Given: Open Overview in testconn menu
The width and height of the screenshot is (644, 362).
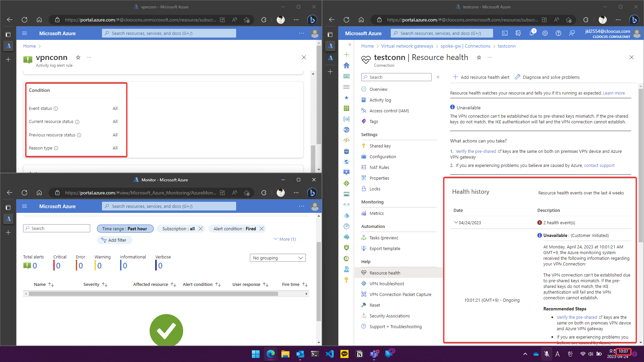Looking at the screenshot, I should (378, 89).
